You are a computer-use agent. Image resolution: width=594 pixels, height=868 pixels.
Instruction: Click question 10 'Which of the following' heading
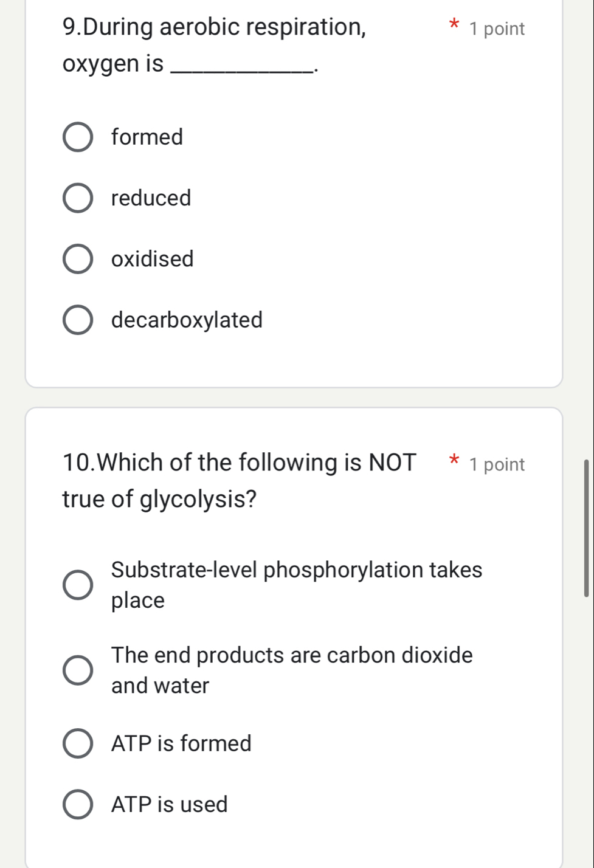pos(240,463)
